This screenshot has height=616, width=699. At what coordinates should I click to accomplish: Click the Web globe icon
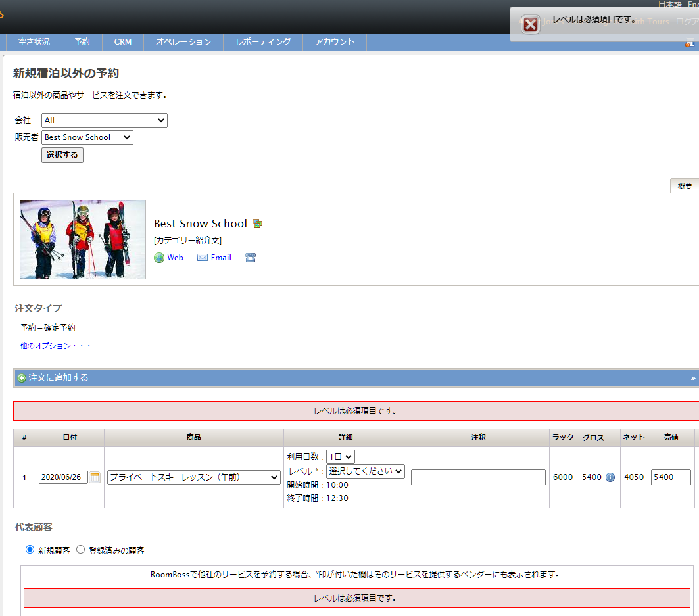point(159,258)
